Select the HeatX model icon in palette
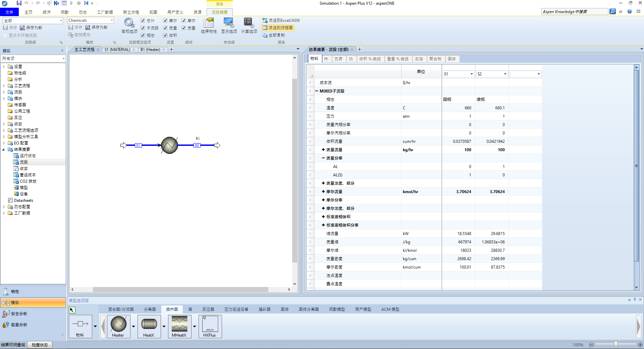The width and height of the screenshot is (644, 349). 149,326
